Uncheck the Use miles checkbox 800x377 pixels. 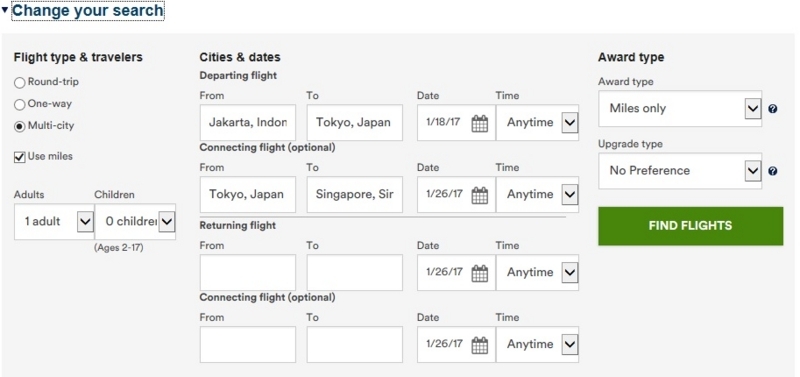[x=19, y=157]
